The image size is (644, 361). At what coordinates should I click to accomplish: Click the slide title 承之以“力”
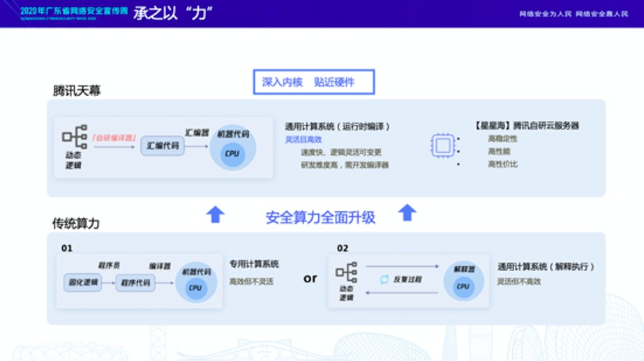click(x=173, y=13)
